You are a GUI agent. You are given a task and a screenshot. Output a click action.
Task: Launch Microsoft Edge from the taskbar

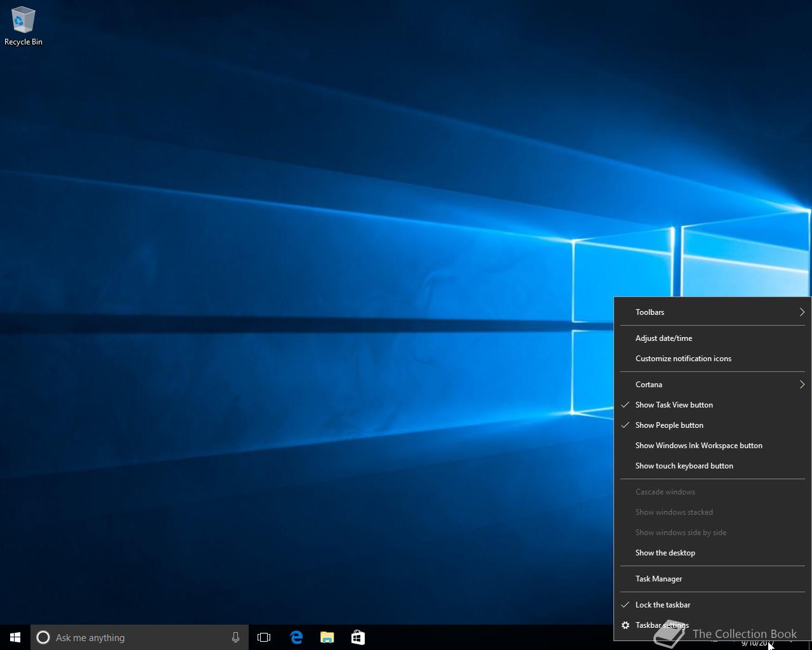tap(296, 637)
